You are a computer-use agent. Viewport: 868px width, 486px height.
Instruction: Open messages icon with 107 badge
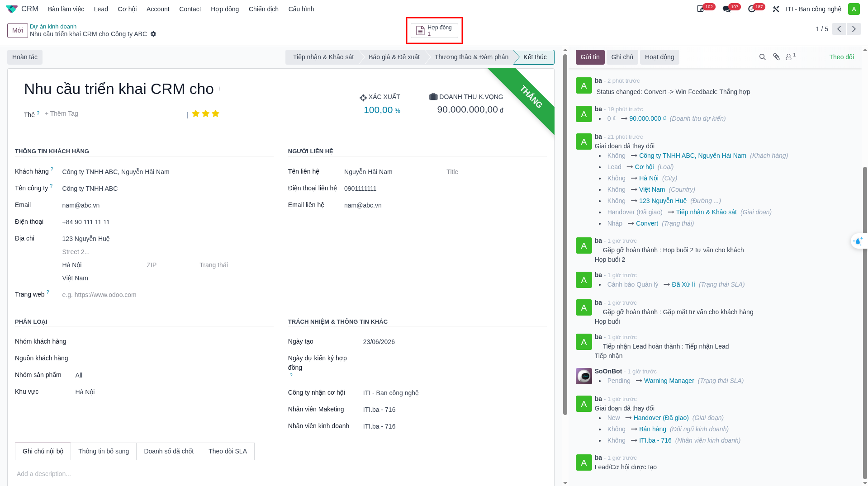726,9
